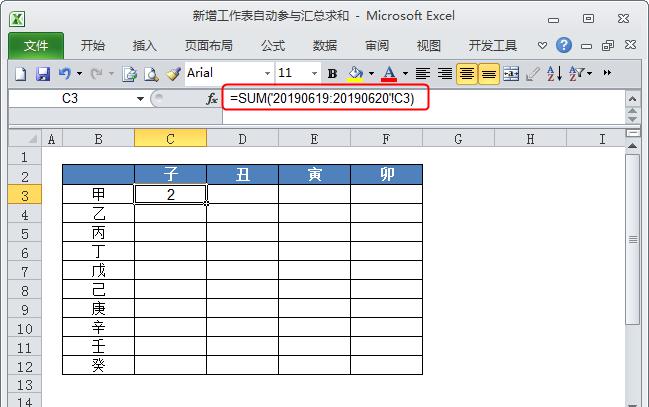Open the 公式 Formulas tab

click(273, 45)
